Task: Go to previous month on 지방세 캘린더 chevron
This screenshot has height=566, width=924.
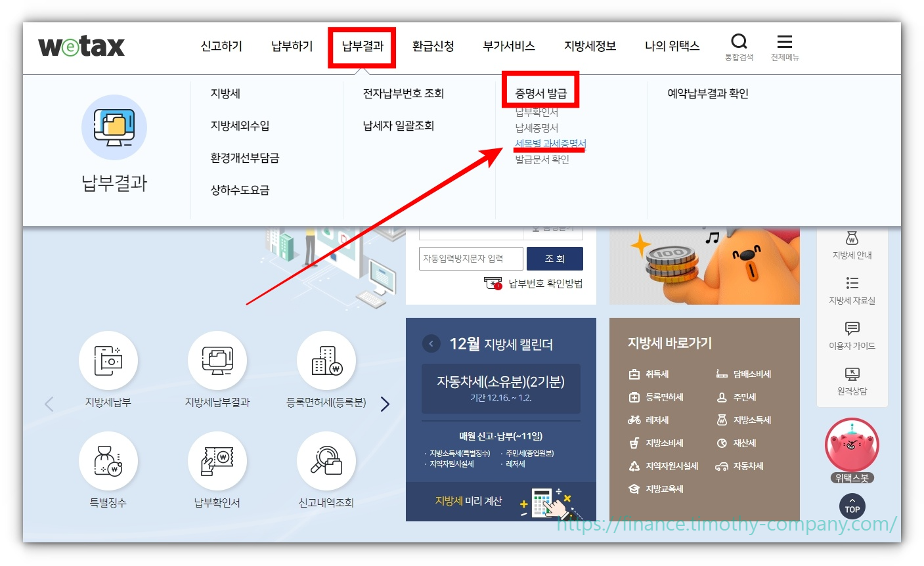Action: tap(431, 343)
